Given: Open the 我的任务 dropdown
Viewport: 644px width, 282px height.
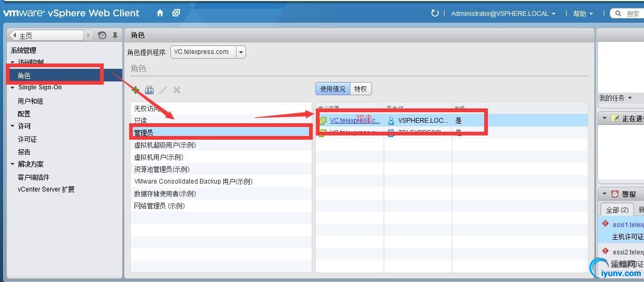Looking at the screenshot, I should [615, 98].
